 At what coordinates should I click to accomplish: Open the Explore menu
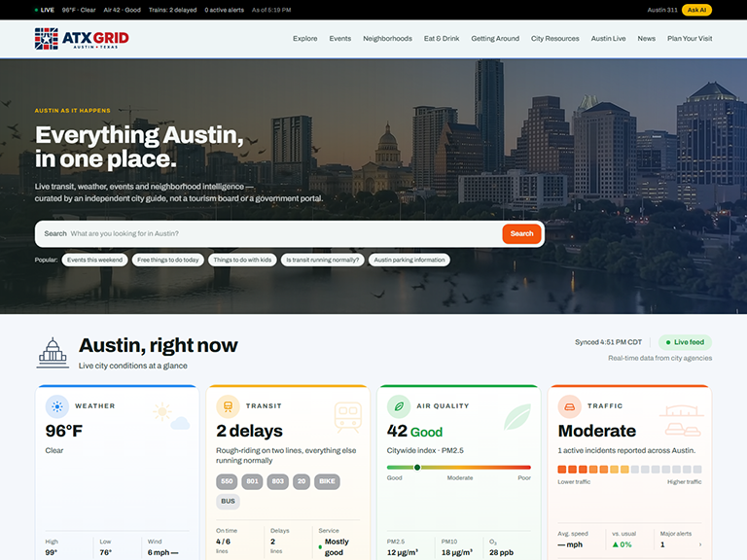click(304, 39)
